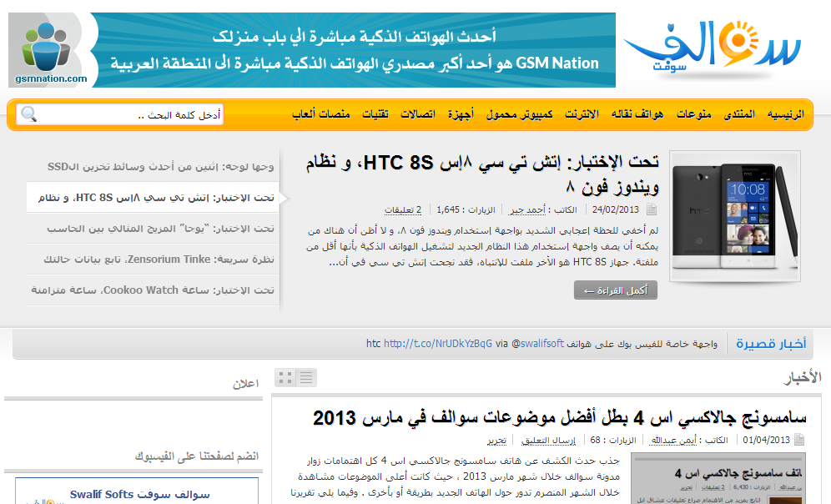Select slider item يوجا review

coord(160,229)
